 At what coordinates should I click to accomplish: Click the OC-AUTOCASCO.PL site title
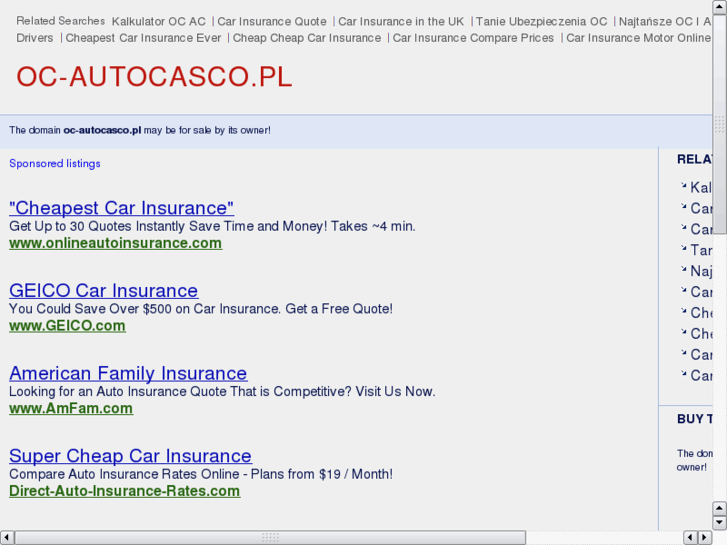(154, 77)
